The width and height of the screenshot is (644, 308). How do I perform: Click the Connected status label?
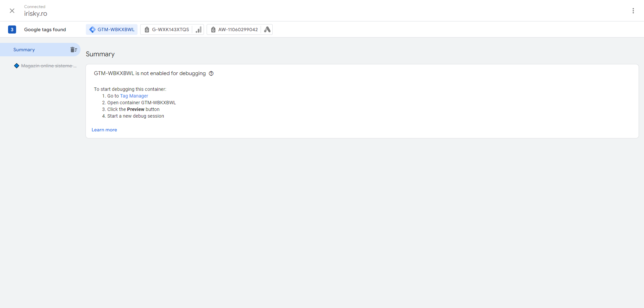35,7
